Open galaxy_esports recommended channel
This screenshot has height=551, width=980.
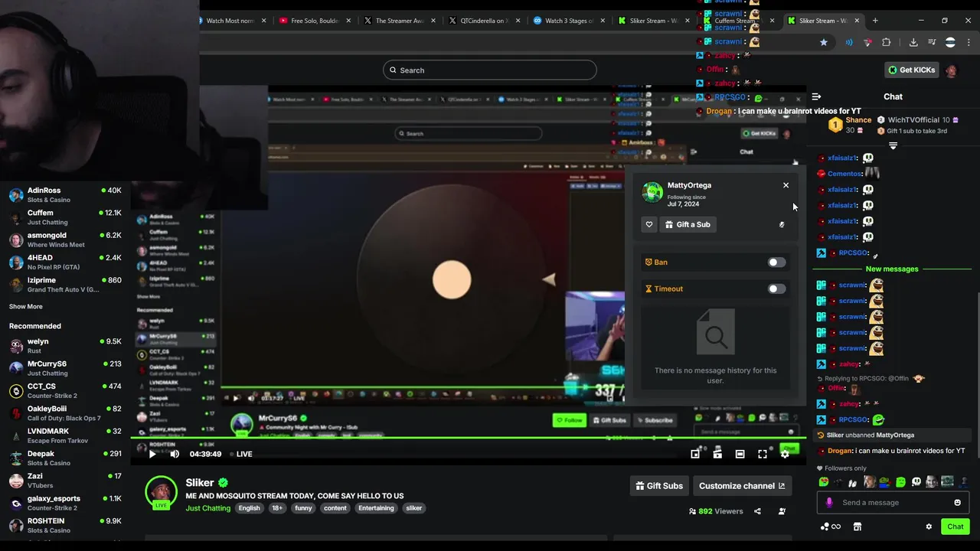point(65,503)
